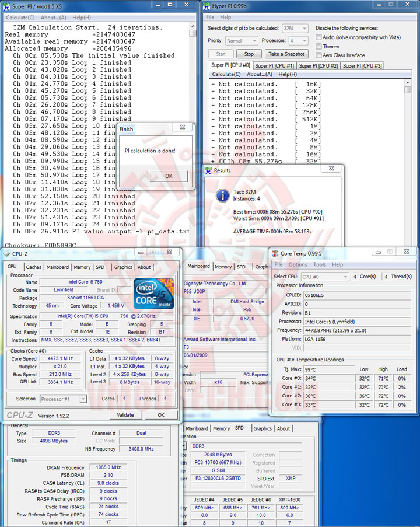Switch to Memory tab in front CPU-Z window
Image resolution: width=420 pixels, height=527 pixels.
pyautogui.click(x=82, y=267)
